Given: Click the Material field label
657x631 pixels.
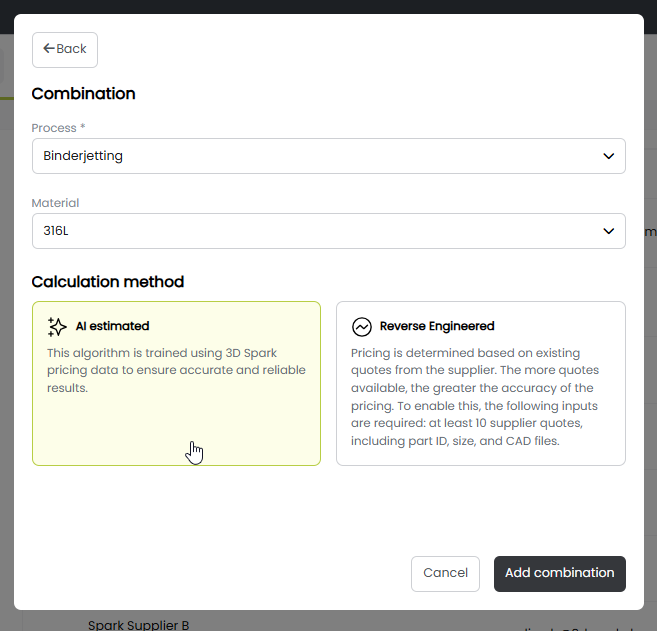Looking at the screenshot, I should [55, 203].
